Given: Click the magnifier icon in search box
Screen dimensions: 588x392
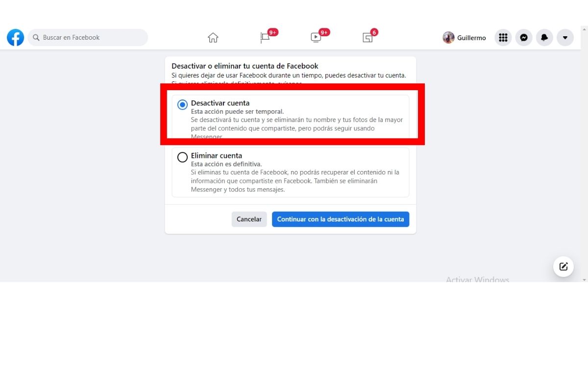Looking at the screenshot, I should 36,38.
